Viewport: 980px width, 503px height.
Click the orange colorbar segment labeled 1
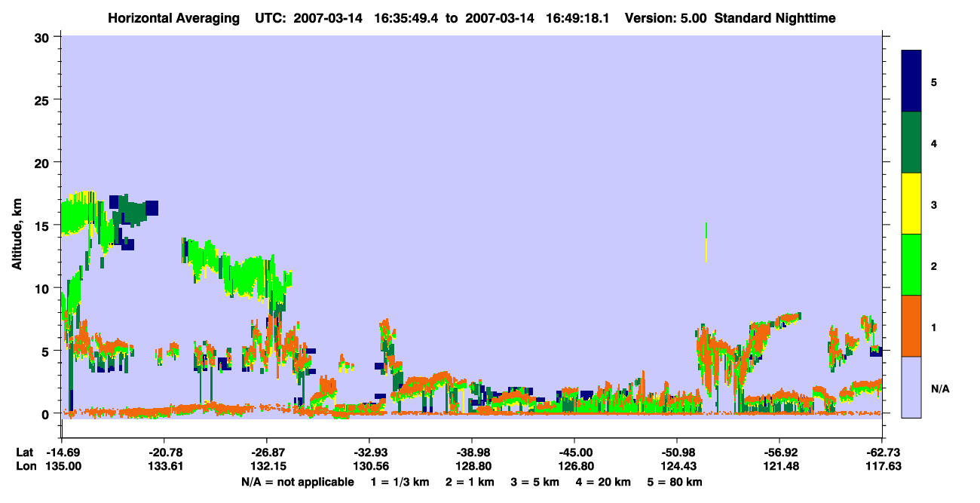[x=911, y=326]
